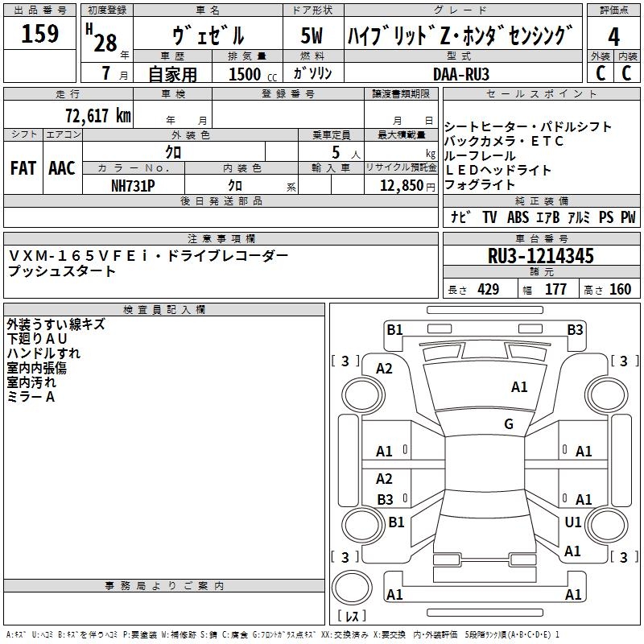Select recycle deposit 12,850円
Viewport: 644px width, 644px height.
tap(407, 186)
